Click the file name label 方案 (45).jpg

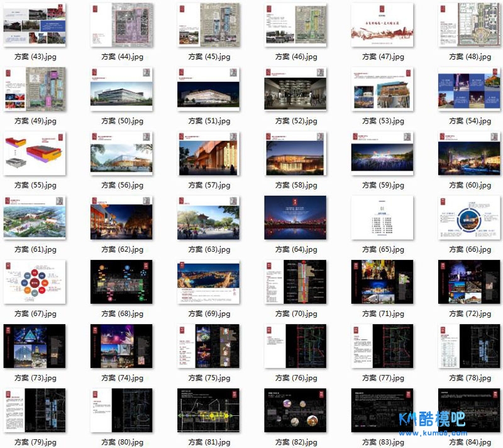click(209, 57)
